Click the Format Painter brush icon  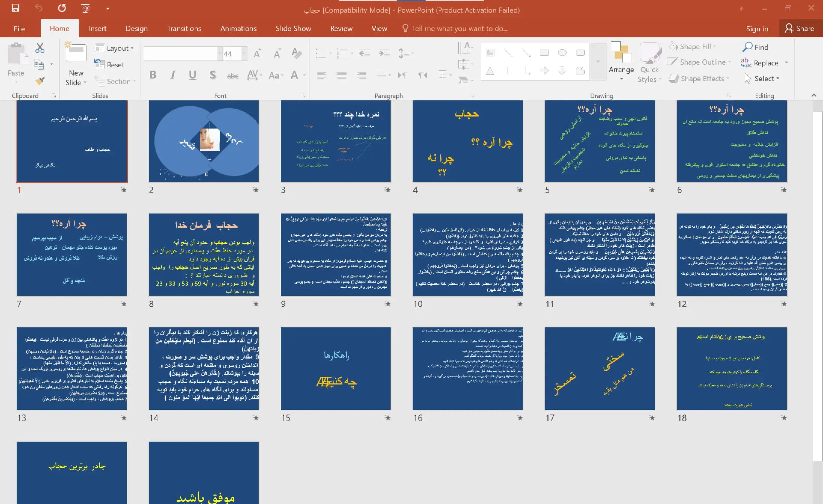coord(40,80)
